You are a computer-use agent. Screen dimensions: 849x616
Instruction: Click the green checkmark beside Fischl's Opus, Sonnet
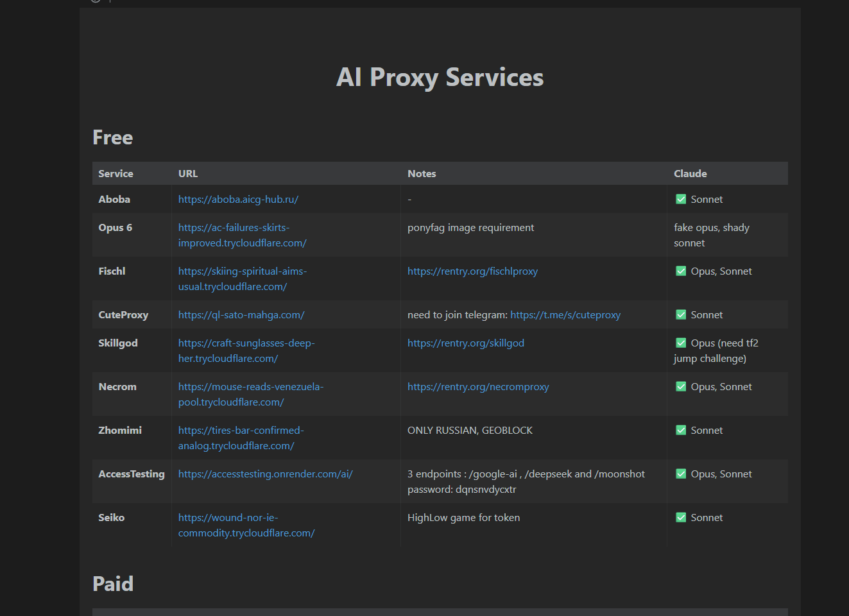tap(681, 271)
